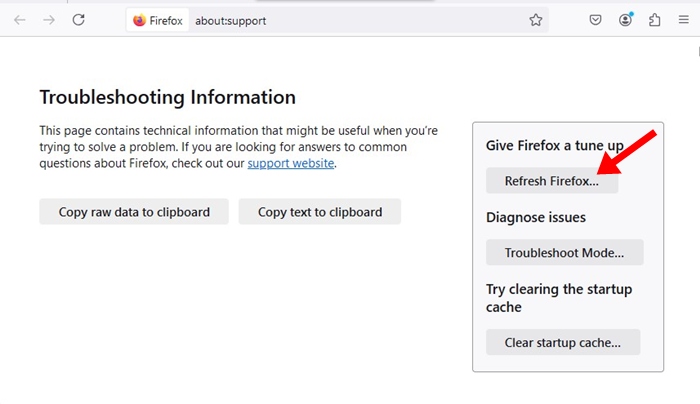Open the hamburger application menu

tap(683, 20)
